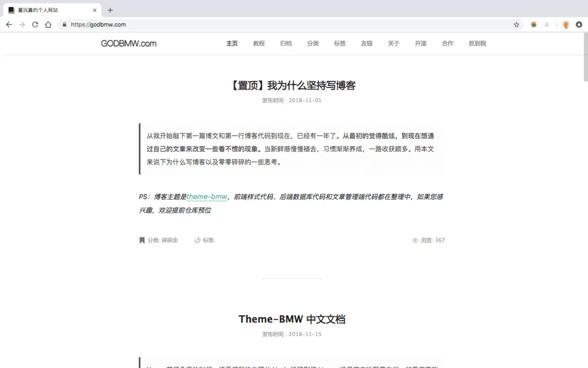588x368 pixels.
Task: Click the 发布时间：2018-11-15 date text
Action: (x=292, y=334)
